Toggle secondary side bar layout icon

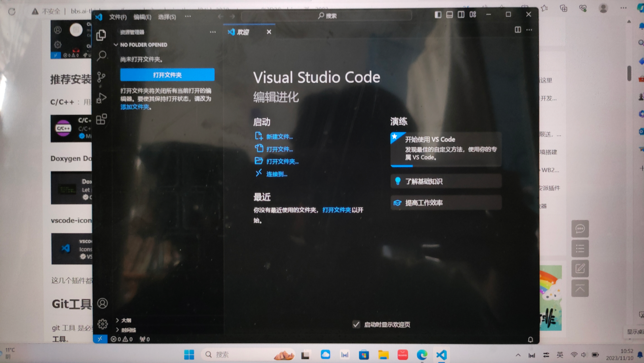click(461, 14)
